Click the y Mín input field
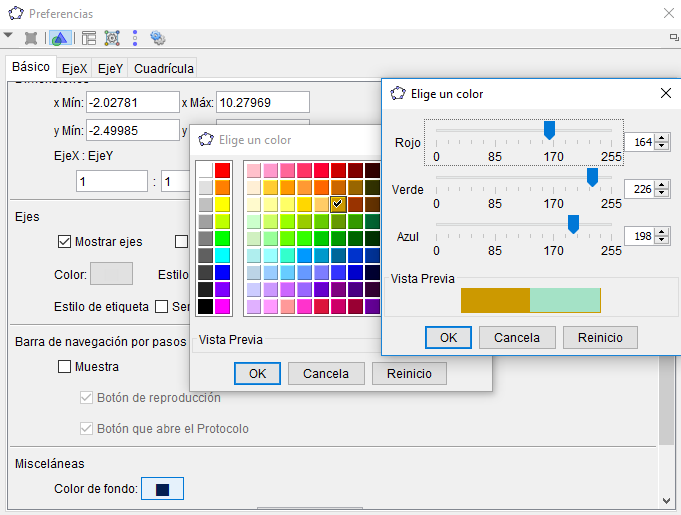The width and height of the screenshot is (681, 515). (x=133, y=130)
